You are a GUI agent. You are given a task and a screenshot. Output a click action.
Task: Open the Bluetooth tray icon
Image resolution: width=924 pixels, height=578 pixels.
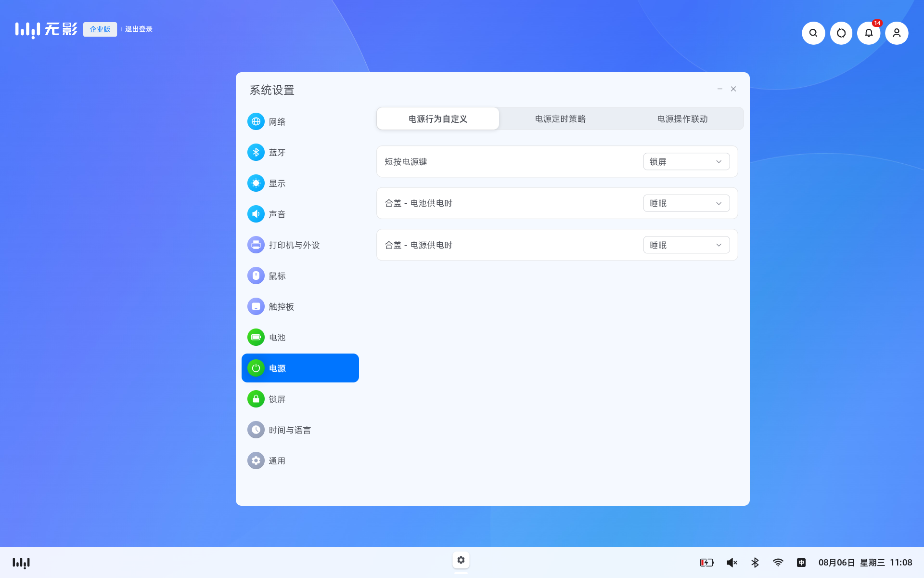coord(755,563)
